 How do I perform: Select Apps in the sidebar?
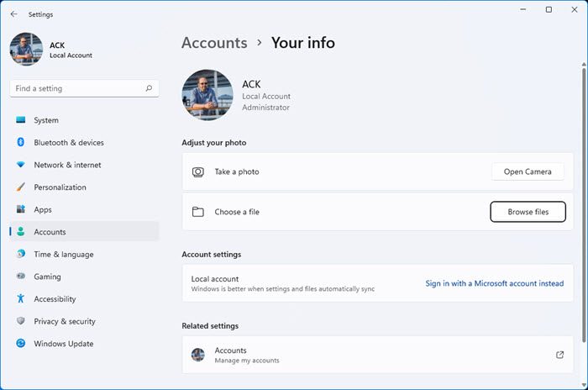[43, 209]
